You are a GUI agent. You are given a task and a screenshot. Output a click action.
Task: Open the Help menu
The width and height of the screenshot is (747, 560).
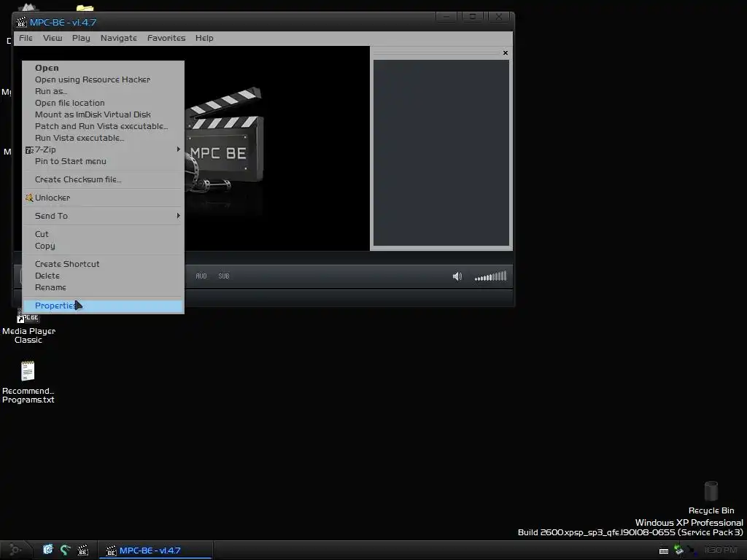[204, 38]
